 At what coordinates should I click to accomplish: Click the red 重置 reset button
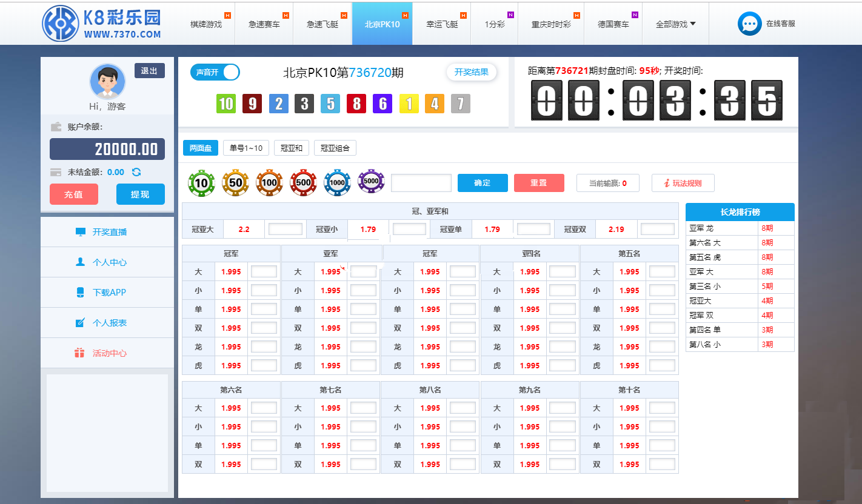pyautogui.click(x=539, y=183)
